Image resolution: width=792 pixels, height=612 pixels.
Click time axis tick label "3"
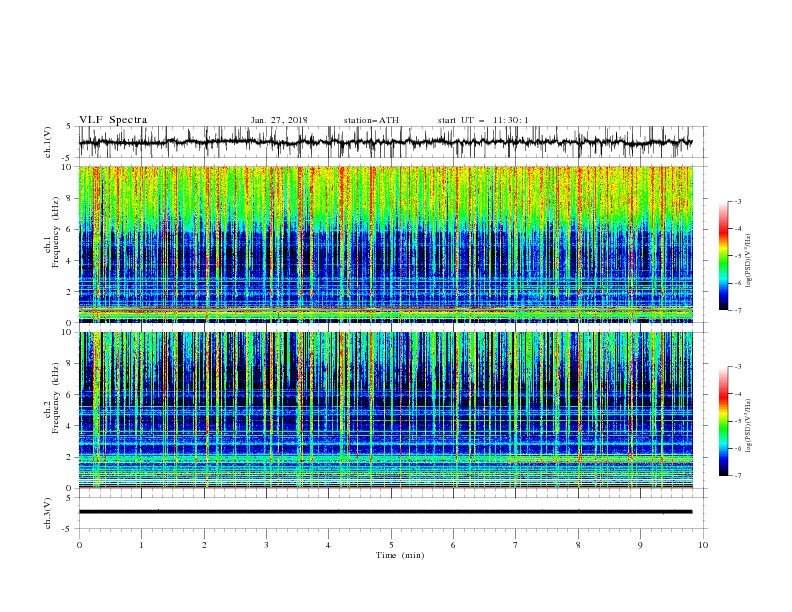266,545
